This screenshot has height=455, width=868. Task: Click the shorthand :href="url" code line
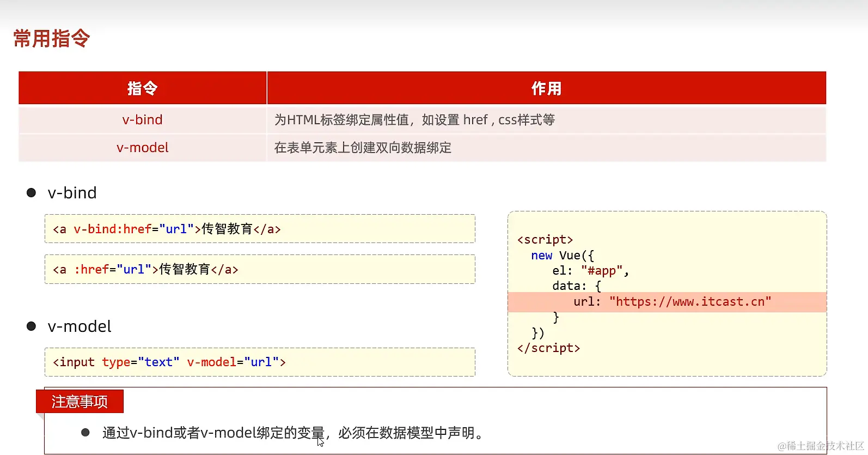pos(260,269)
